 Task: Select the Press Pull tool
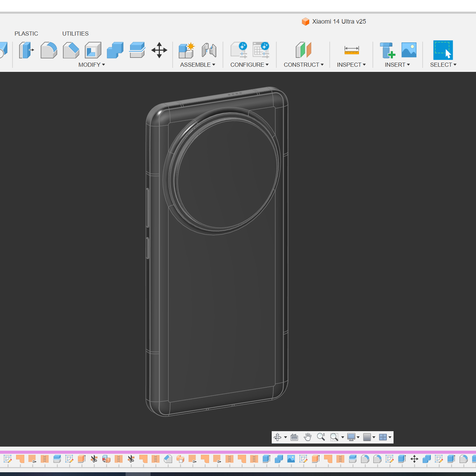coord(26,50)
